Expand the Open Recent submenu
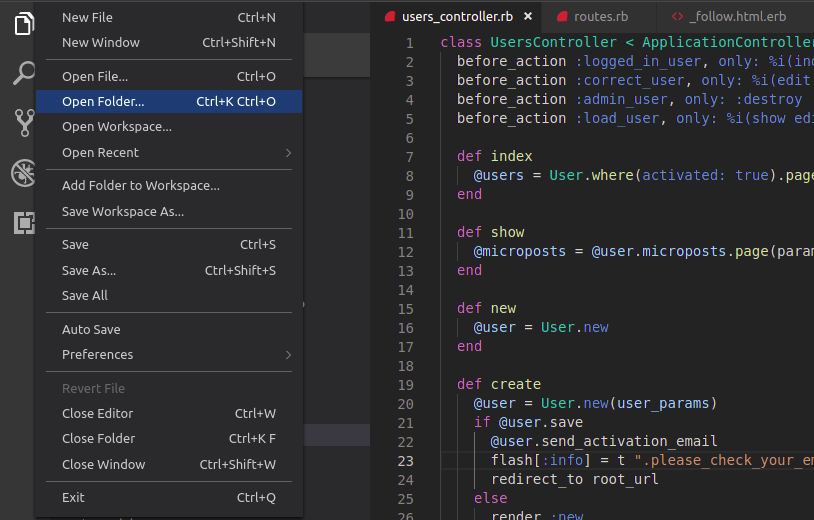The height and width of the screenshot is (520, 814). [x=169, y=153]
